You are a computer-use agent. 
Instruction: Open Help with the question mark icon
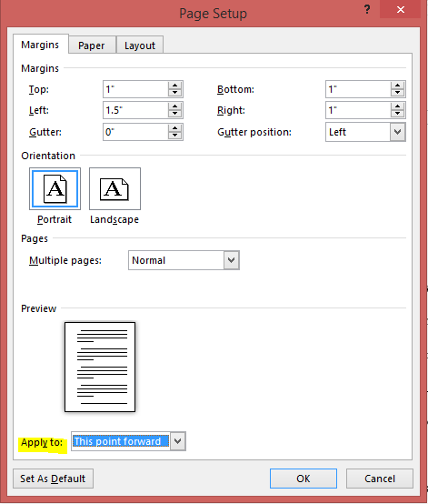(x=367, y=9)
